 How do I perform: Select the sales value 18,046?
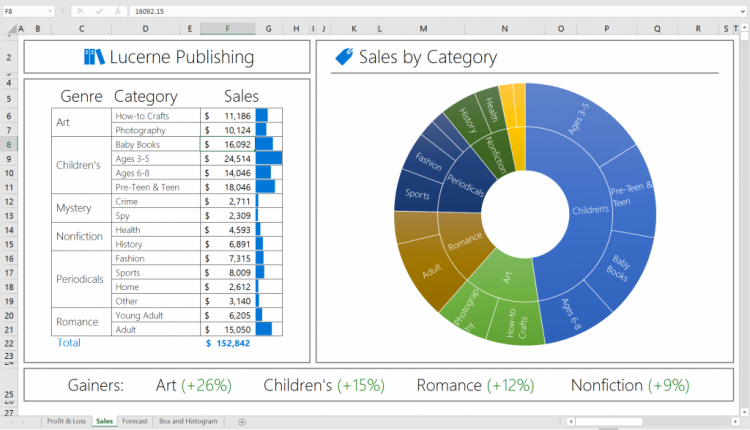[x=228, y=187]
